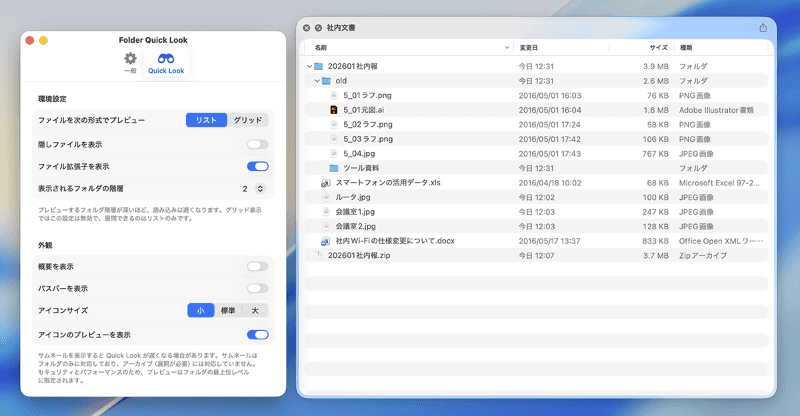Viewport: 800px width, 416px height.
Task: Click the 2016/05/17 13:37 date cell
Action: [x=549, y=241]
